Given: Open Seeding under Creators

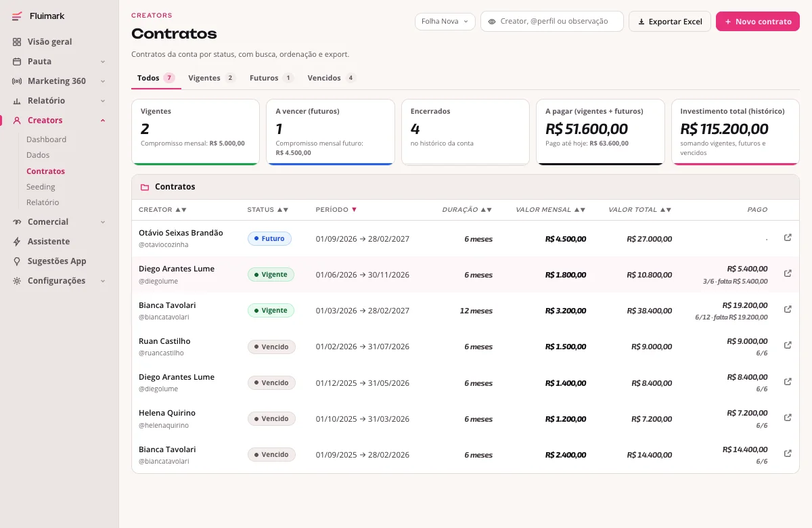Looking at the screenshot, I should click(41, 187).
